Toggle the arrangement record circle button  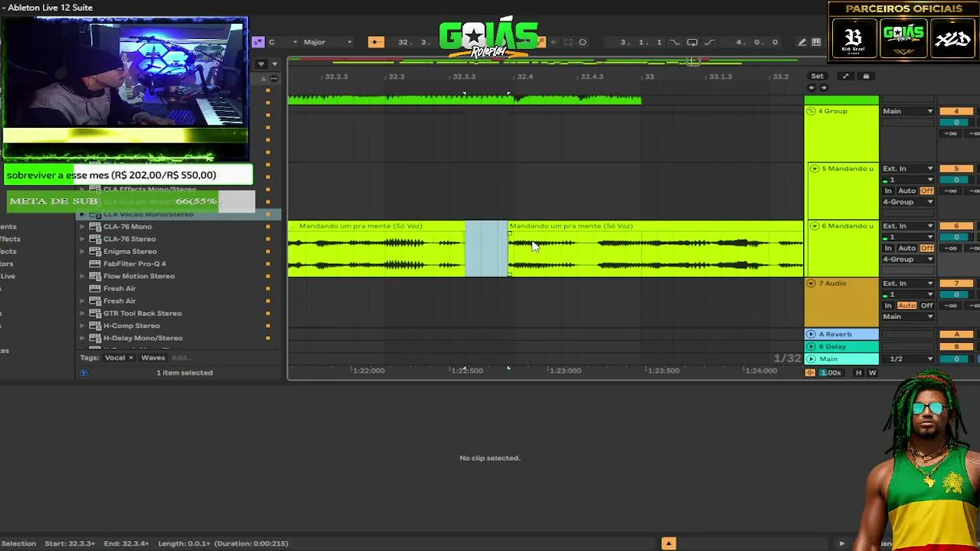[x=583, y=42]
